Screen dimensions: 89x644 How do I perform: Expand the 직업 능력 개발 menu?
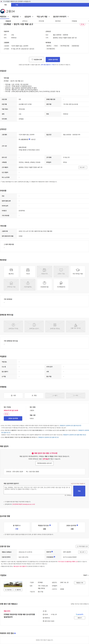pyautogui.click(x=43, y=17)
